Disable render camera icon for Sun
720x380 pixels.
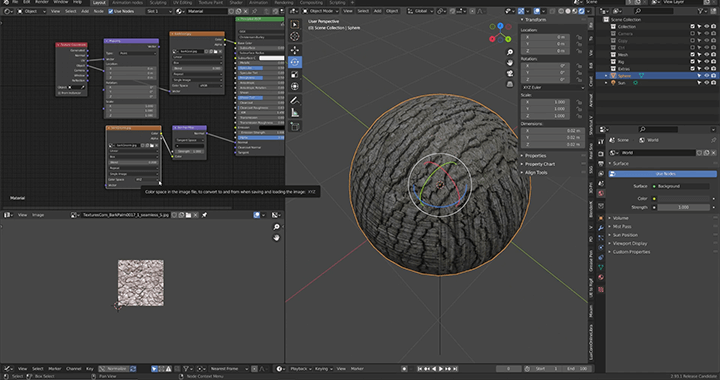pos(714,83)
